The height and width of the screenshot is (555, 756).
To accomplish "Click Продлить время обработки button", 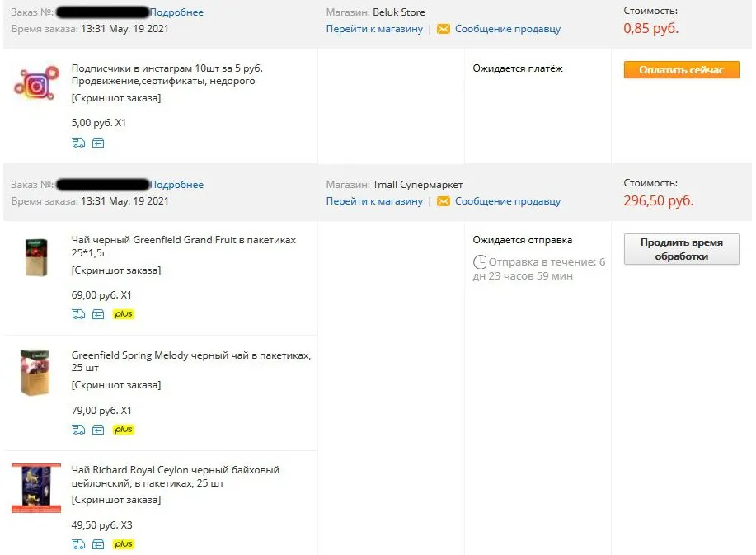I will 681,249.
